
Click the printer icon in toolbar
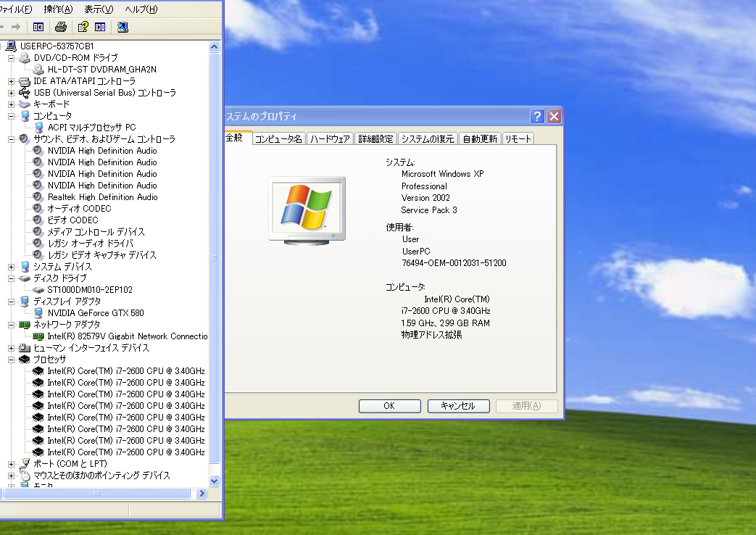[61, 27]
